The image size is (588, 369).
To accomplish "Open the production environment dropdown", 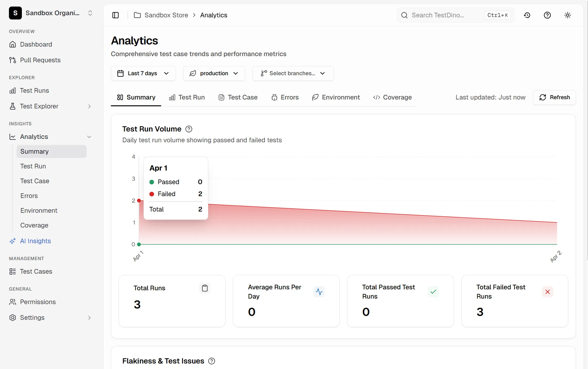I will [x=214, y=73].
